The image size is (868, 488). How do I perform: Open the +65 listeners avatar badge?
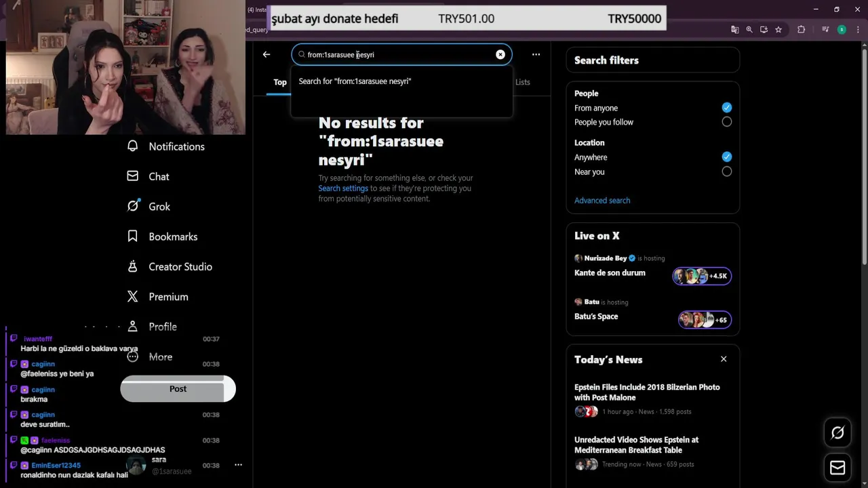click(x=705, y=320)
